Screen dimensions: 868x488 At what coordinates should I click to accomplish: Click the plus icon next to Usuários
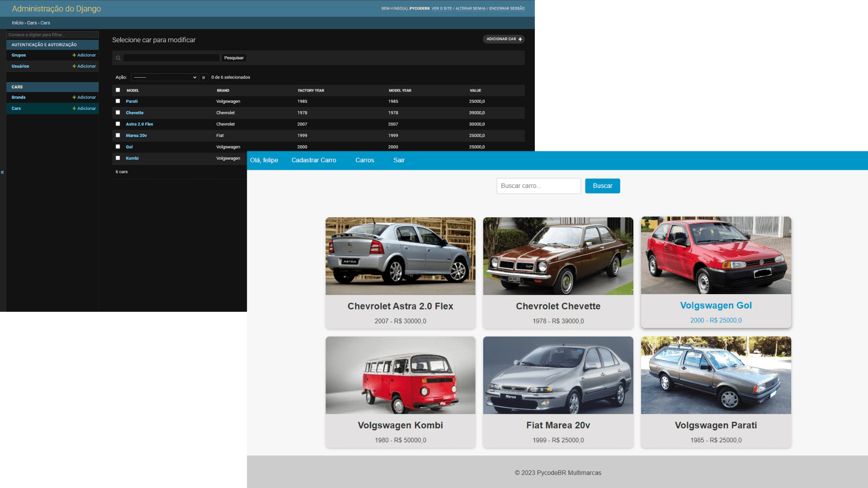74,66
